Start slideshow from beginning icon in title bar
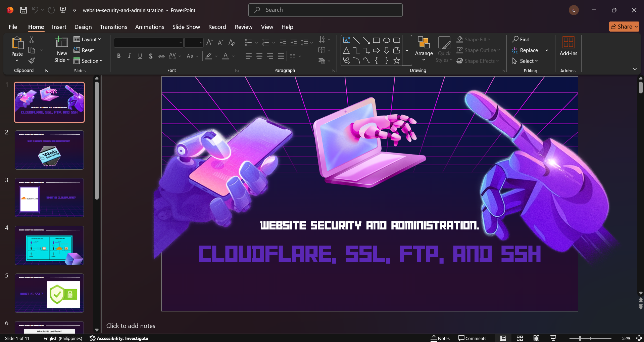The image size is (644, 342). click(63, 10)
